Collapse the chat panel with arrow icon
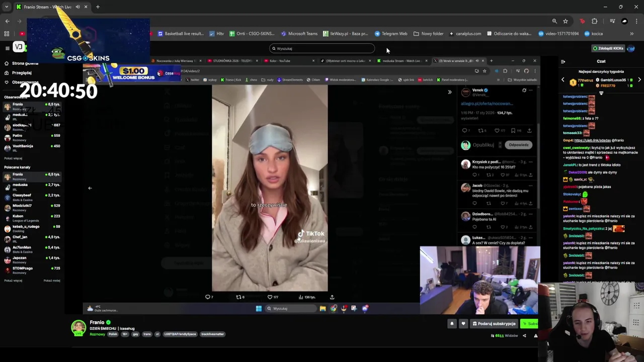644x362 pixels. pos(563,61)
